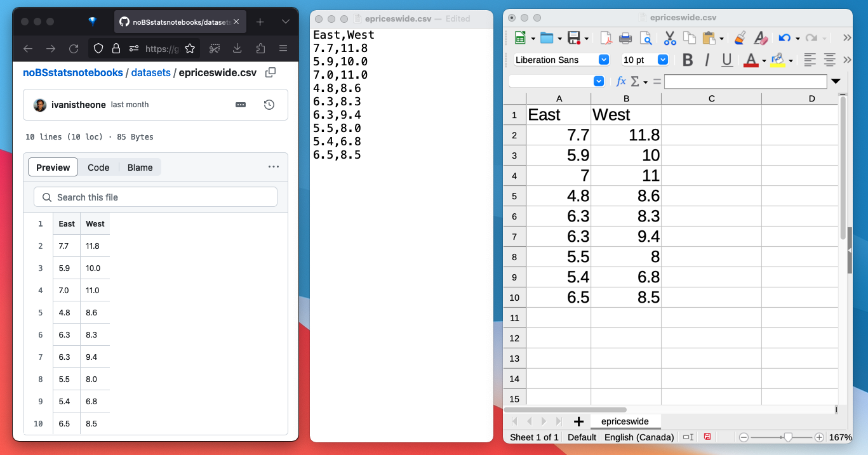Export directly as PDF
This screenshot has height=455, width=868.
coord(605,38)
